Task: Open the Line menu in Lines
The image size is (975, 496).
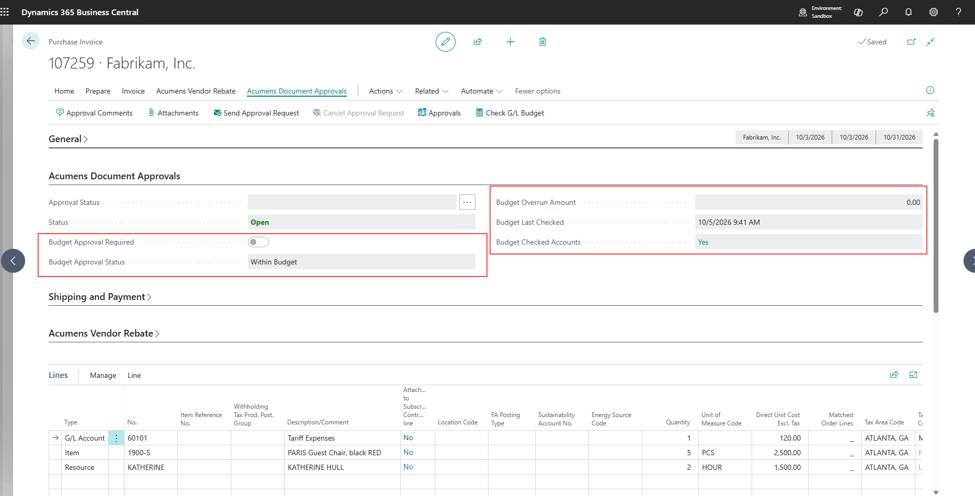Action: tap(134, 375)
